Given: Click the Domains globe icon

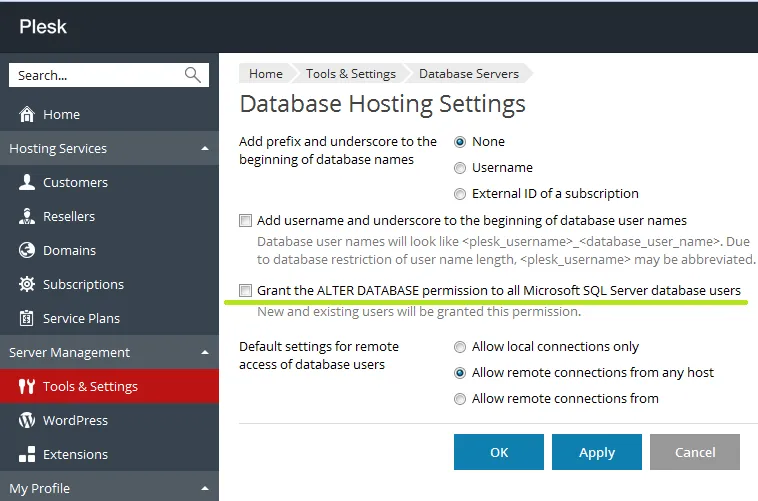Looking at the screenshot, I should tap(27, 251).
